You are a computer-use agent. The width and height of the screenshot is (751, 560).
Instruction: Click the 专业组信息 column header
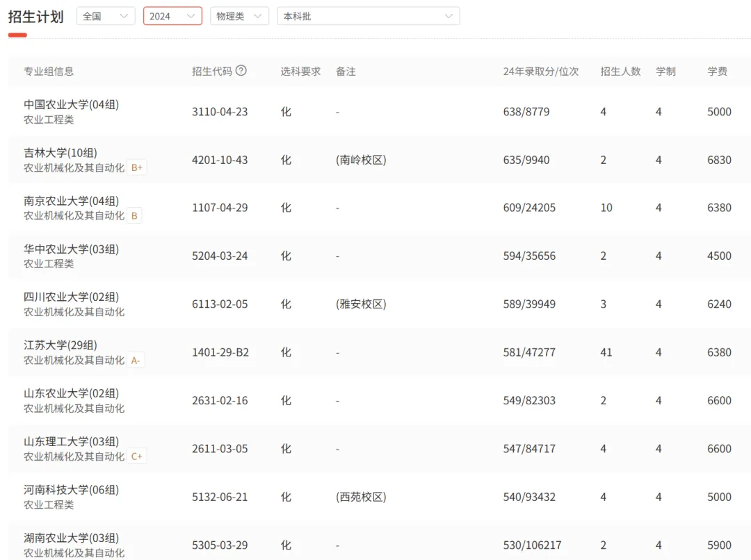pyautogui.click(x=49, y=72)
